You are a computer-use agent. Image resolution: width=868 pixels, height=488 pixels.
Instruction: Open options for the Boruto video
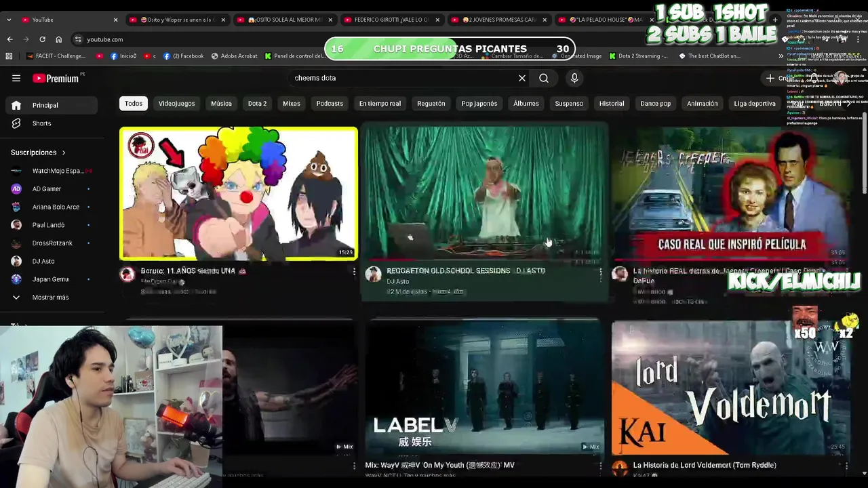[x=354, y=272]
